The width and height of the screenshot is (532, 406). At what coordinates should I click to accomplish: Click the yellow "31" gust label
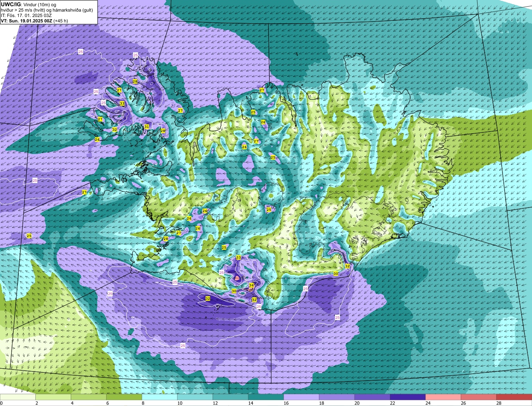[147, 127]
